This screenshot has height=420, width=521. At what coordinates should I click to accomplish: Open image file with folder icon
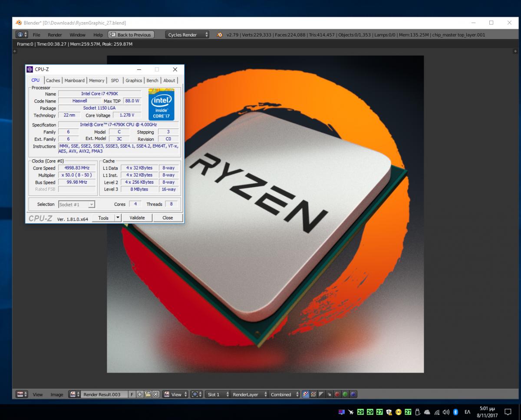(148, 394)
